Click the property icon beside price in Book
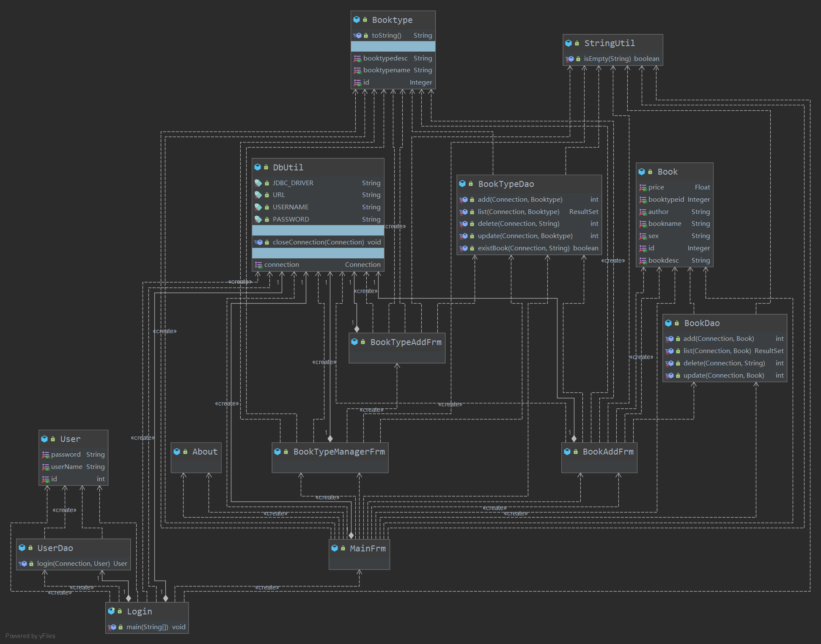Screen dimensions: 821x644 (x=643, y=187)
